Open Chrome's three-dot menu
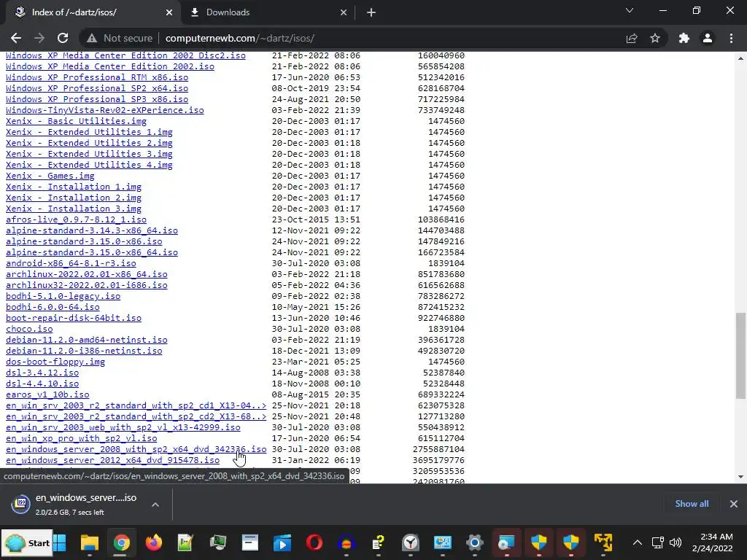This screenshot has height=560, width=747. [x=731, y=38]
